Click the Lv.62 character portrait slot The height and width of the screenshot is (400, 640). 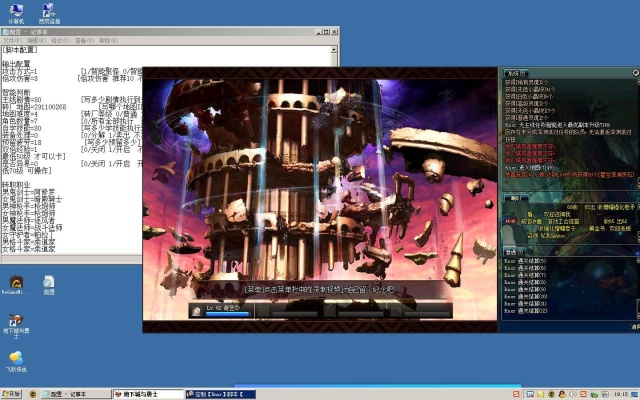point(196,311)
